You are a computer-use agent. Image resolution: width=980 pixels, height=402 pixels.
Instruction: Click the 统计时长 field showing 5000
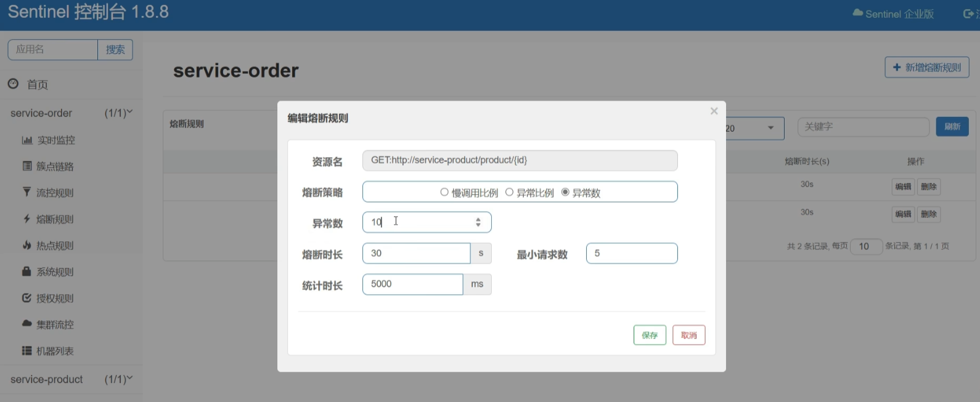(412, 284)
